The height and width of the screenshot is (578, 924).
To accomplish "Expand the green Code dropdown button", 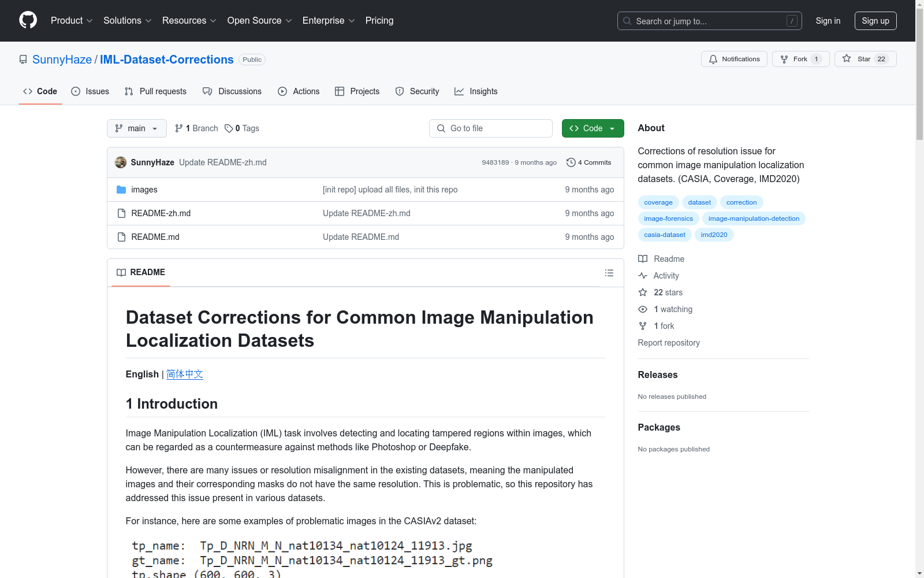I will tap(593, 128).
